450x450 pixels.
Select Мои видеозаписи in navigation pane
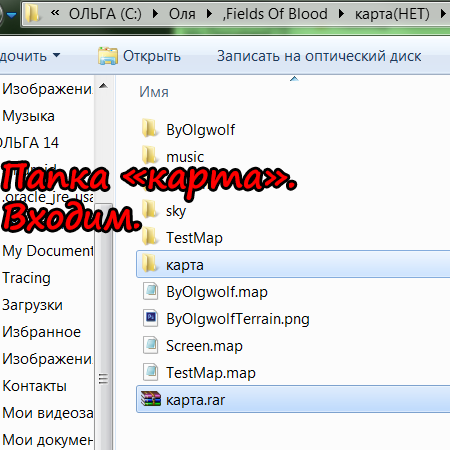point(48,413)
